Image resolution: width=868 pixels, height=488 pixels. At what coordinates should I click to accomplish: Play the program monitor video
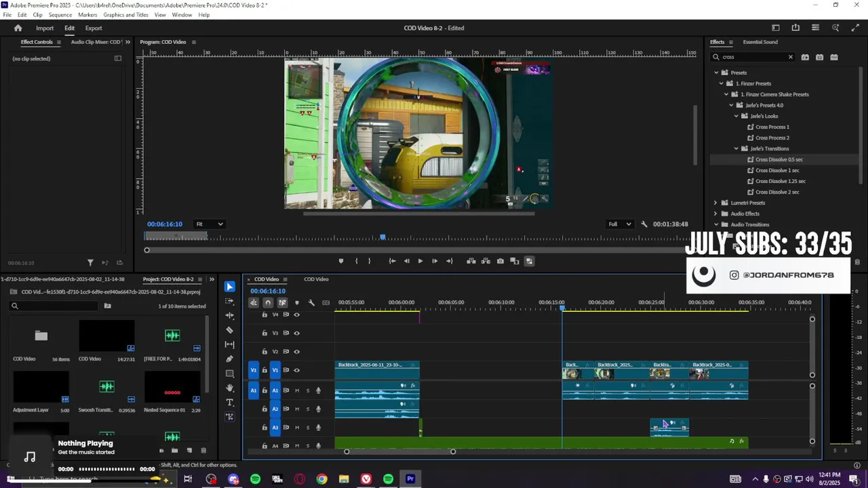pyautogui.click(x=420, y=261)
